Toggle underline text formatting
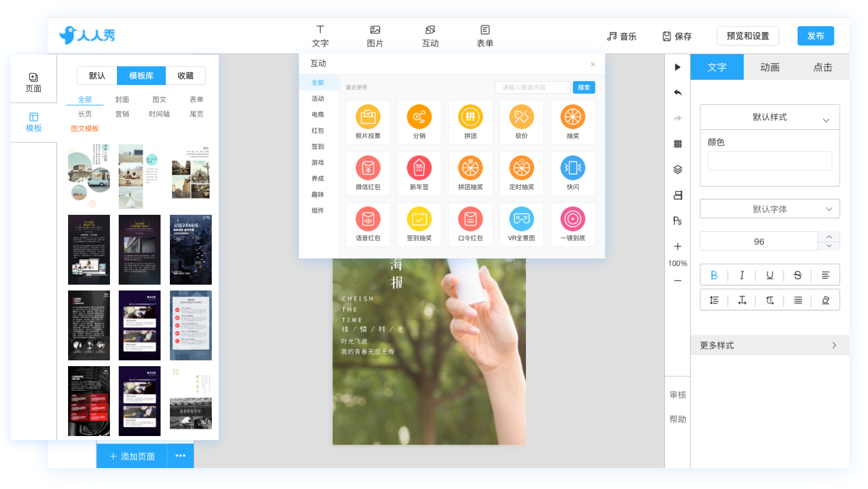The height and width of the screenshot is (489, 868). [x=770, y=275]
